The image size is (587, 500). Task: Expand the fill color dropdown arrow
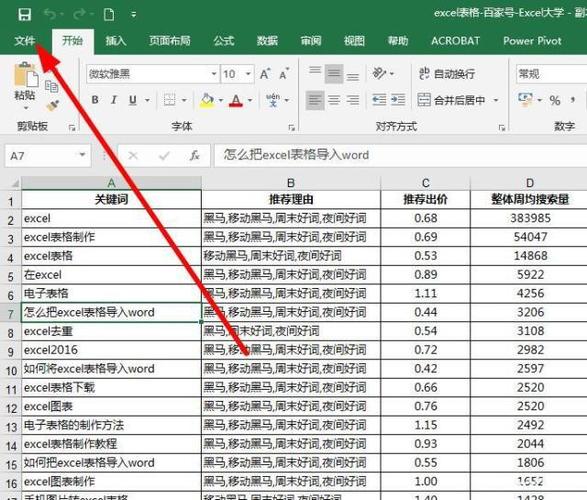point(221,100)
